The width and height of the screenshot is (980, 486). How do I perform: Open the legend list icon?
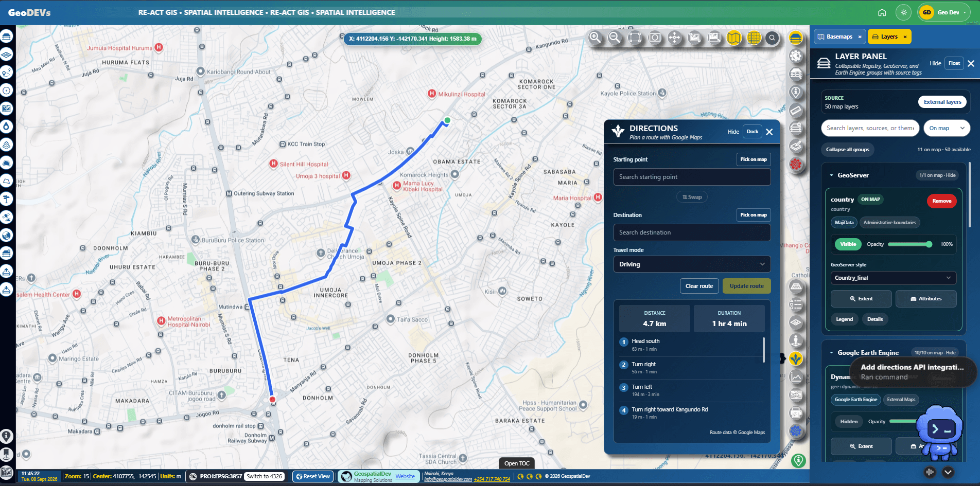[796, 304]
